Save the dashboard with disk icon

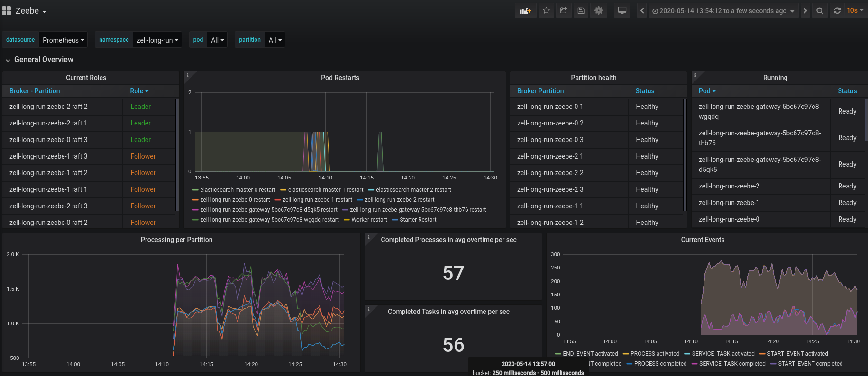point(581,10)
